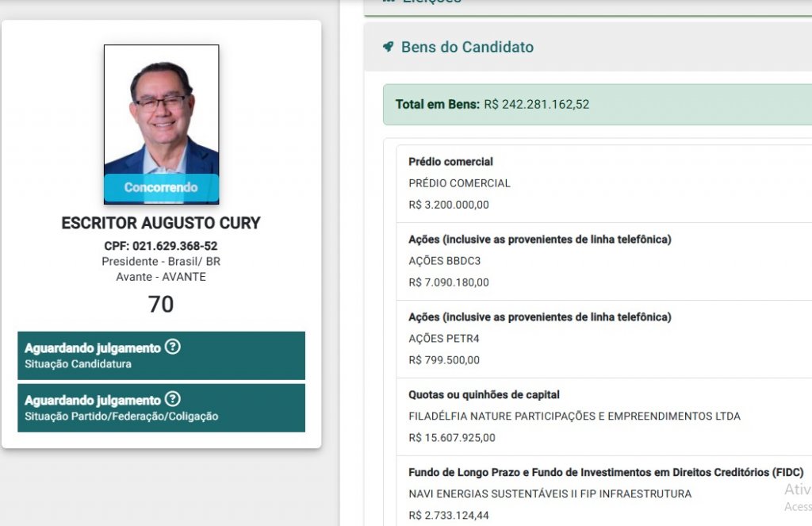Open the Aguardando julgamento Situação Candidatura banner
Viewport: 812px width, 526px height.
(x=161, y=355)
